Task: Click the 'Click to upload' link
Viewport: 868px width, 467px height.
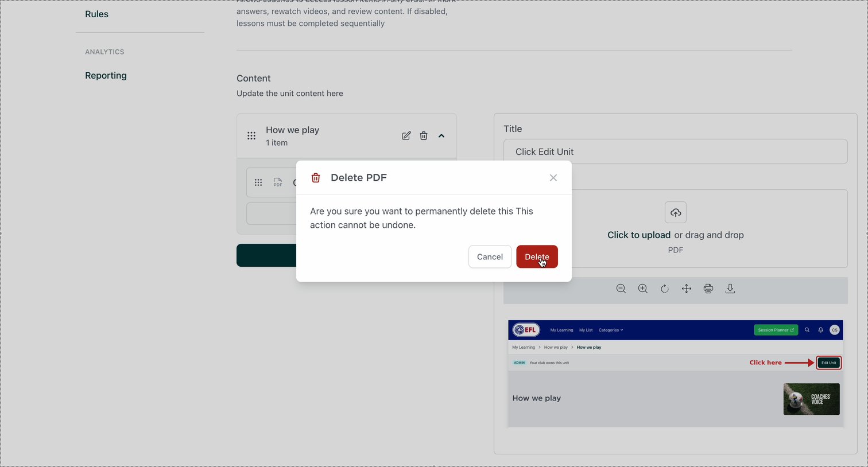Action: click(x=639, y=235)
